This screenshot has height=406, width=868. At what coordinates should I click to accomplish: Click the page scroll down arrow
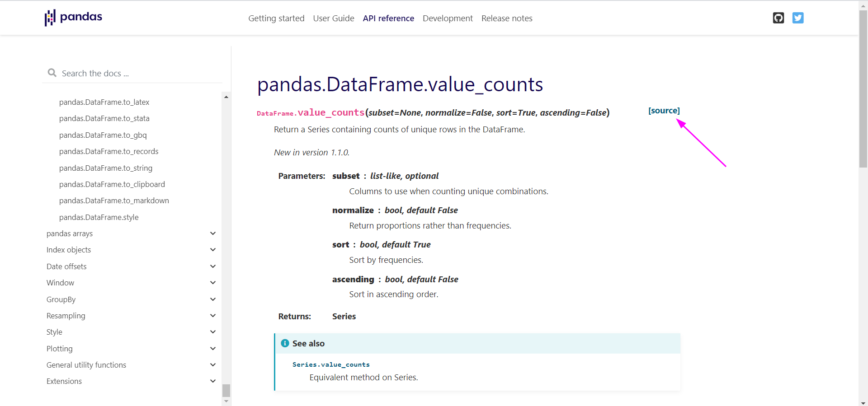863,403
